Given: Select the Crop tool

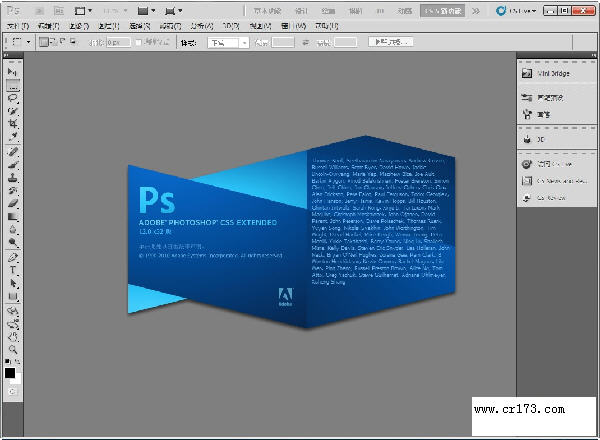Looking at the screenshot, I should pyautogui.click(x=13, y=123).
